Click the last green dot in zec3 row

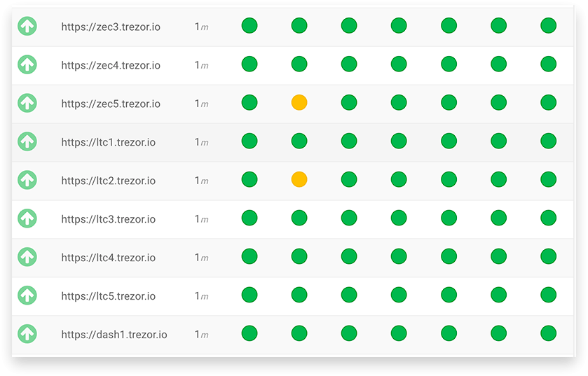pos(548,25)
